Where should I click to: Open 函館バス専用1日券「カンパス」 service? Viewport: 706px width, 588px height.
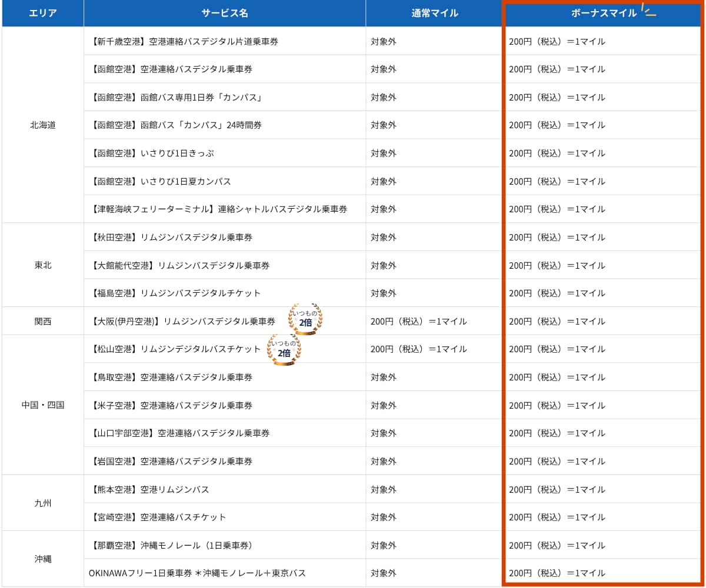[x=177, y=98]
